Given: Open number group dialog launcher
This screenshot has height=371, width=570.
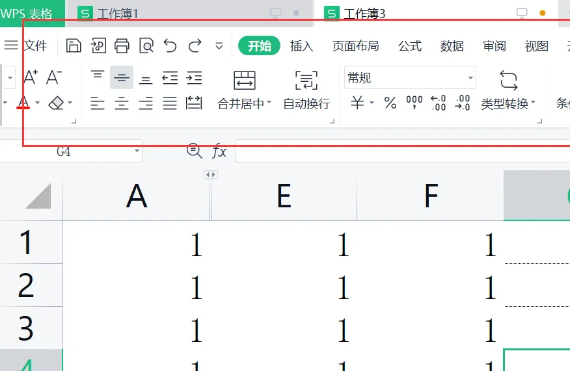Looking at the screenshot, I should [x=540, y=121].
